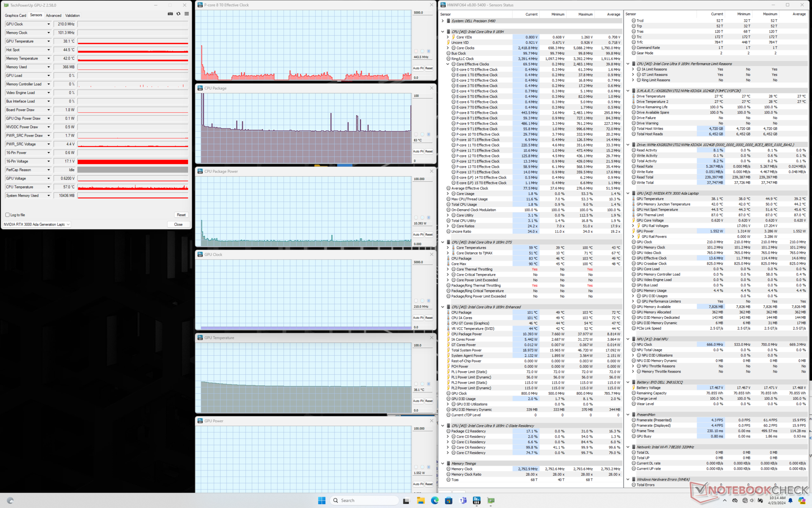This screenshot has width=812, height=508.
Task: Open Microsoft Store from the taskbar
Action: pos(449,500)
